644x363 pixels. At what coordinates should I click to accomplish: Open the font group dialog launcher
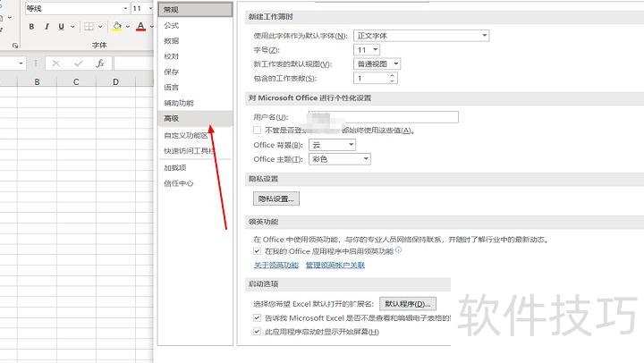[x=15, y=46]
